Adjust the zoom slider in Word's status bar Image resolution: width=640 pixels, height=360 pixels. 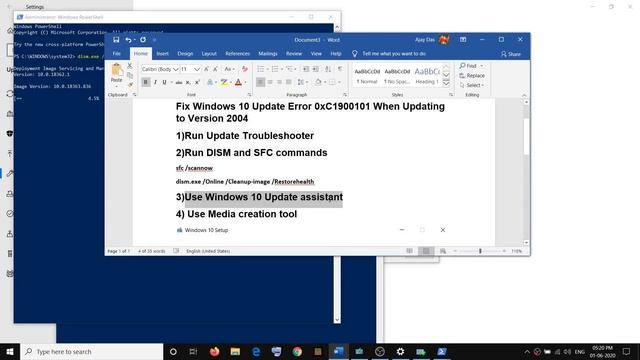(x=480, y=251)
